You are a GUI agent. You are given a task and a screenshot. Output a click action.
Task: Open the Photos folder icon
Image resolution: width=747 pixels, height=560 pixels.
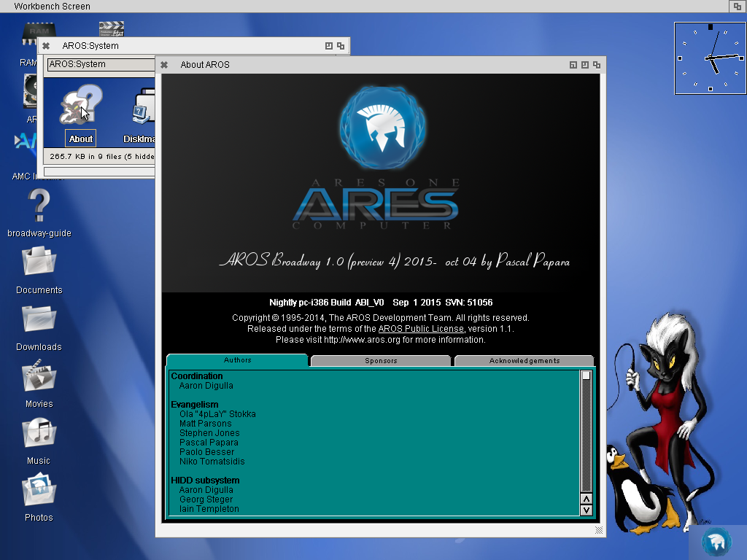point(39,491)
